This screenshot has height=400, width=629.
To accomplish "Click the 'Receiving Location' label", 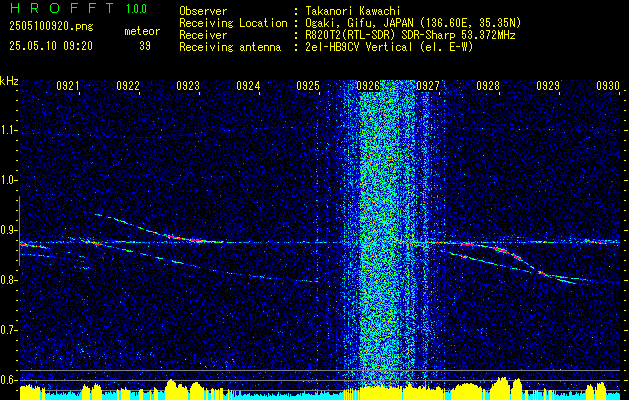I will click(233, 23).
